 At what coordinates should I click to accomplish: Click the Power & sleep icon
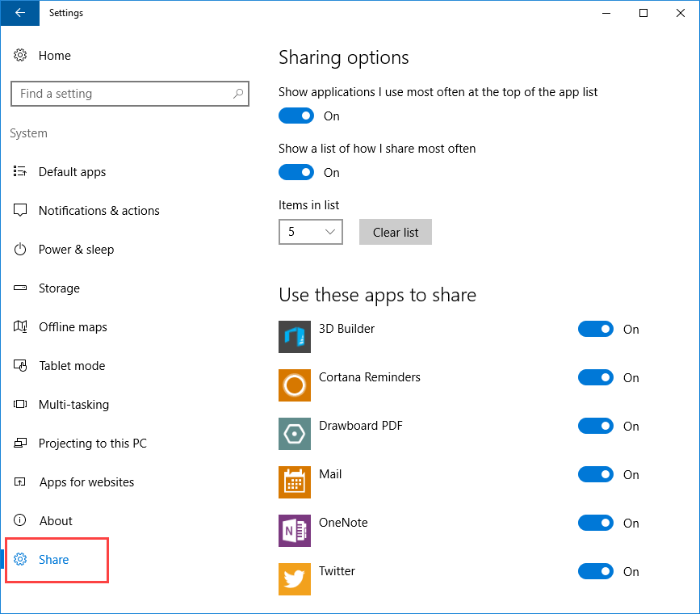tap(20, 249)
